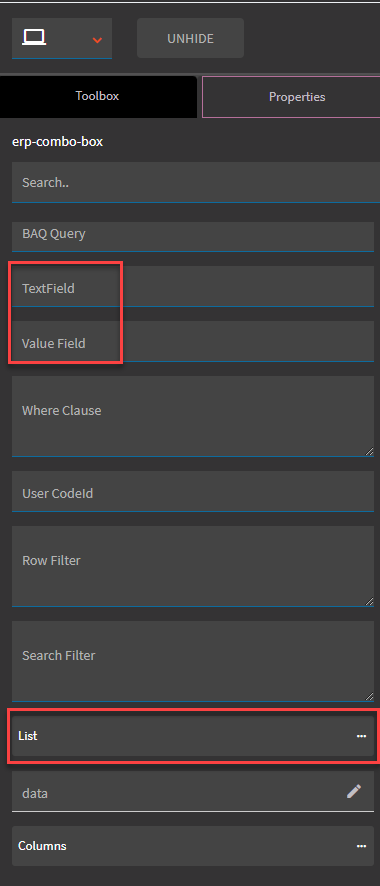Open the device dropdown chevron
This screenshot has height=886, width=380.
[x=97, y=40]
